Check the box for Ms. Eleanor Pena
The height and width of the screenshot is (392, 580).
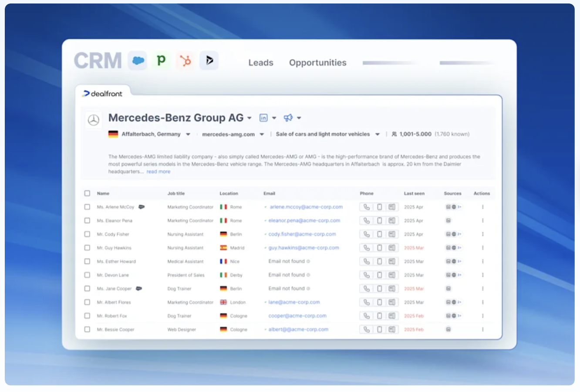tap(88, 221)
